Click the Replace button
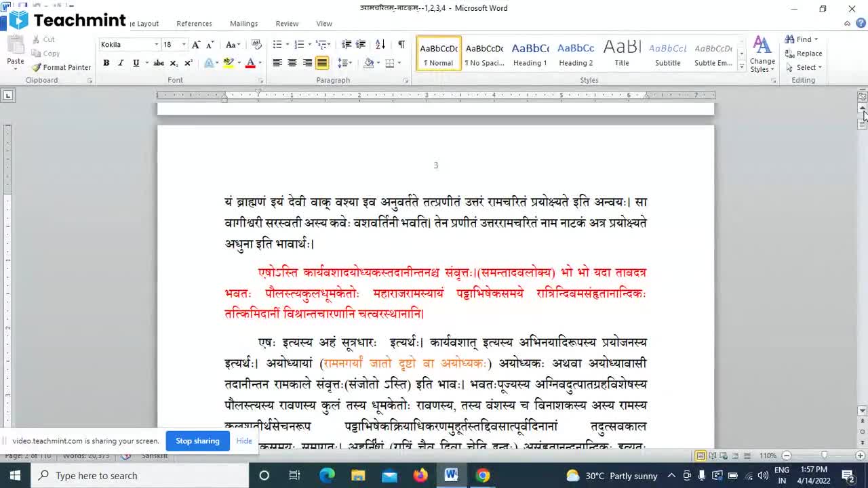The width and height of the screenshot is (868, 488). coord(804,54)
